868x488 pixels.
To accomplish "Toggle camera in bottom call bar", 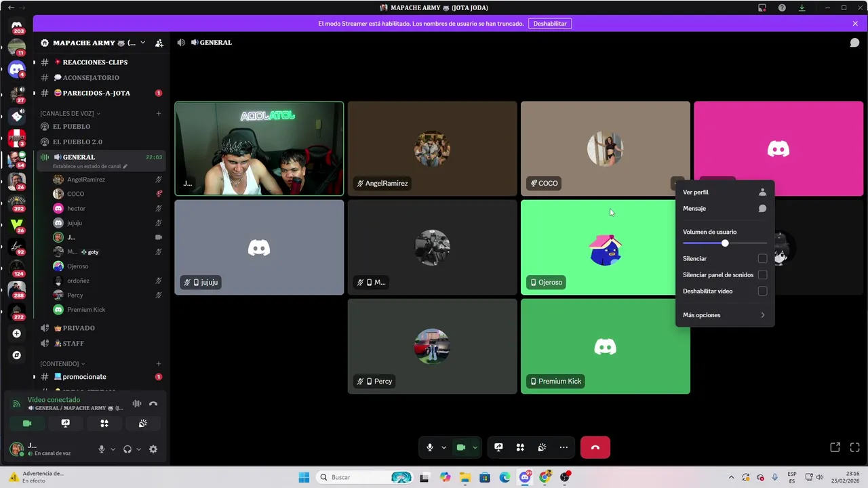I will pos(461,447).
